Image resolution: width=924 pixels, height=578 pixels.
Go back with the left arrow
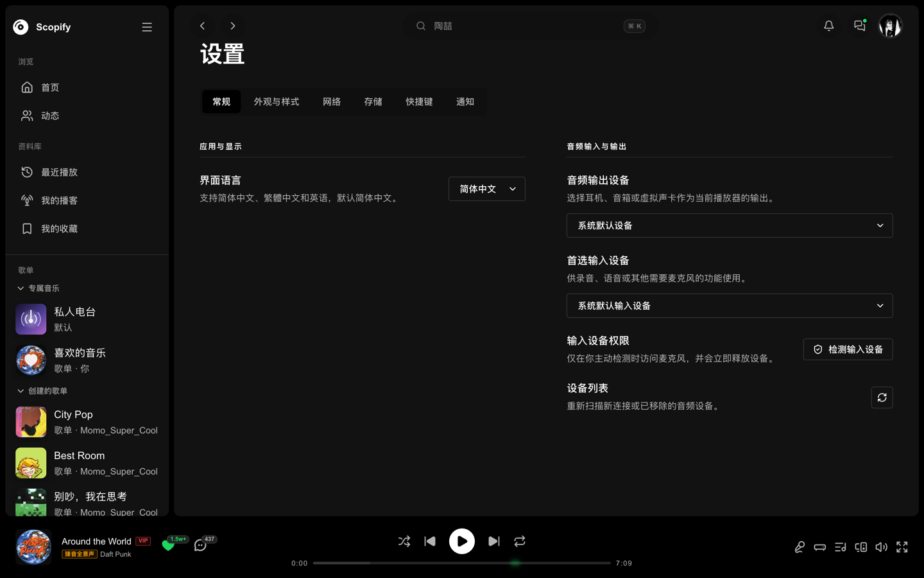[202, 26]
